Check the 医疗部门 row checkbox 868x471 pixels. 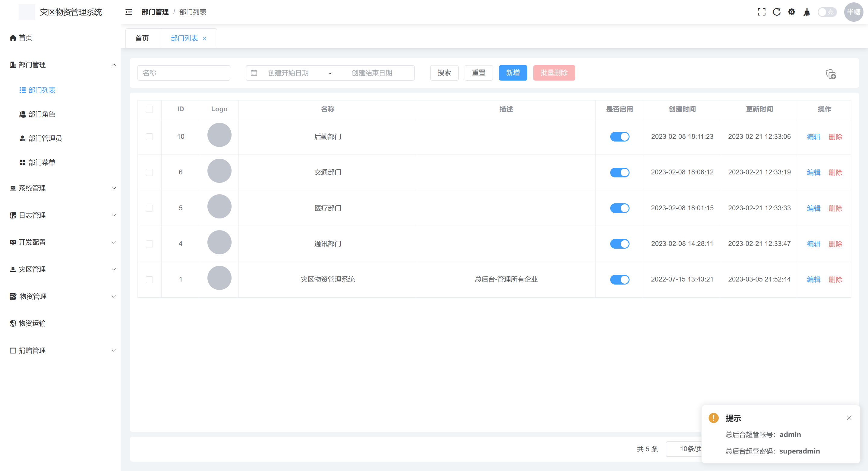pos(149,208)
